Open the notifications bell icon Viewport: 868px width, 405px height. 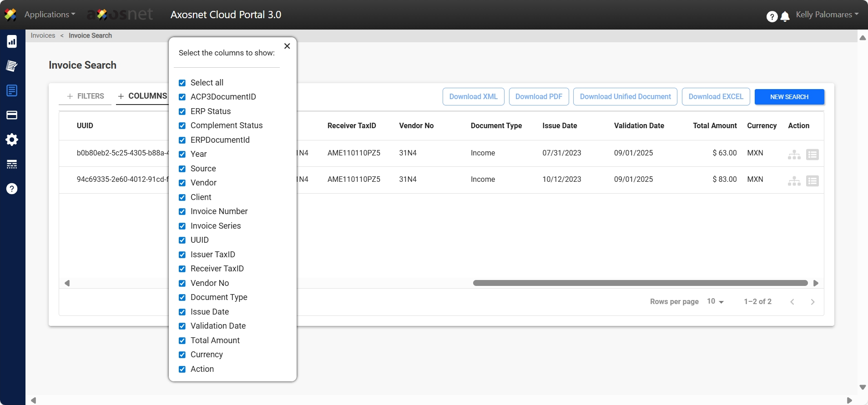785,17
